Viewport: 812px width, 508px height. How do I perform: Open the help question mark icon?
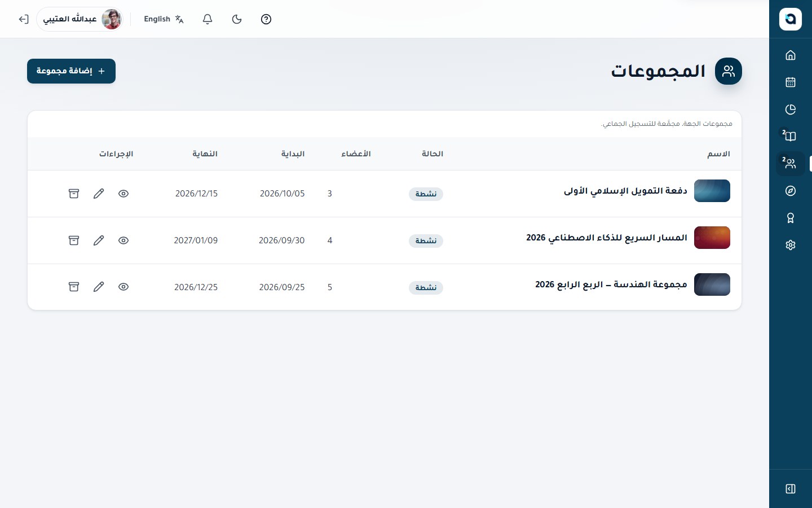[266, 19]
